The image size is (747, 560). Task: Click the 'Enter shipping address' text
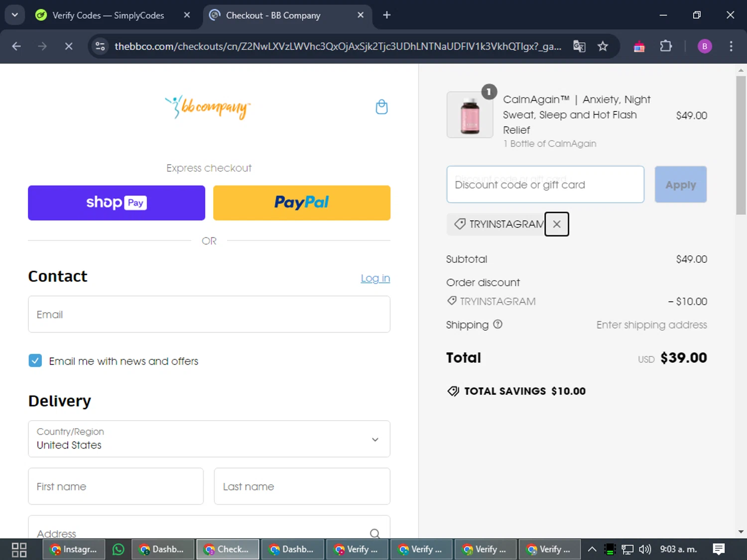point(652,325)
